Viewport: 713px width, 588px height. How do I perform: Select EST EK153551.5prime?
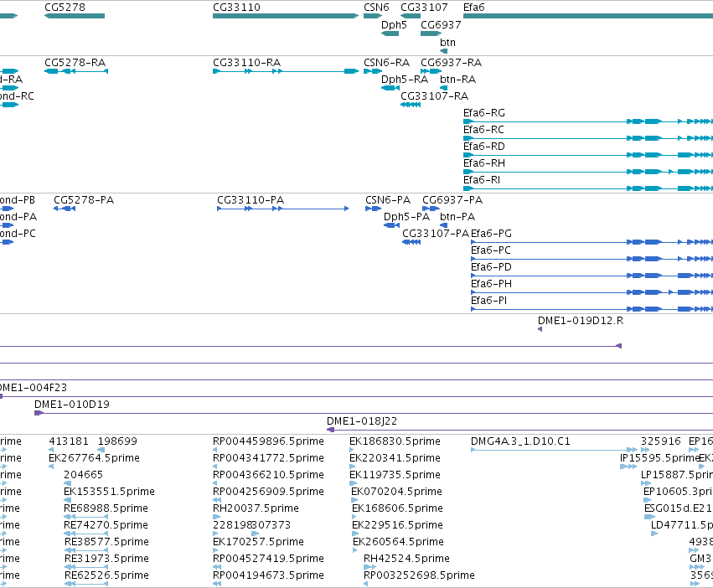tap(67, 500)
